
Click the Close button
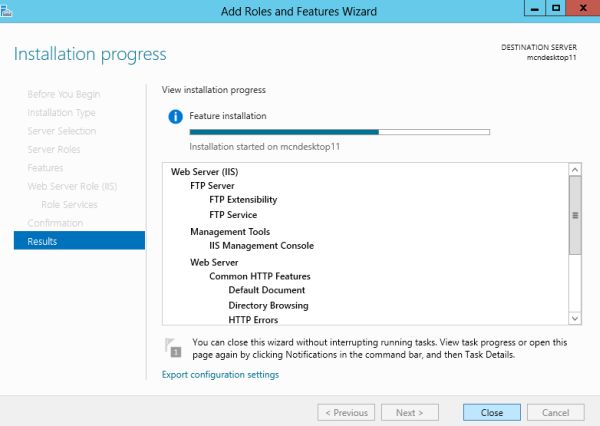492,413
